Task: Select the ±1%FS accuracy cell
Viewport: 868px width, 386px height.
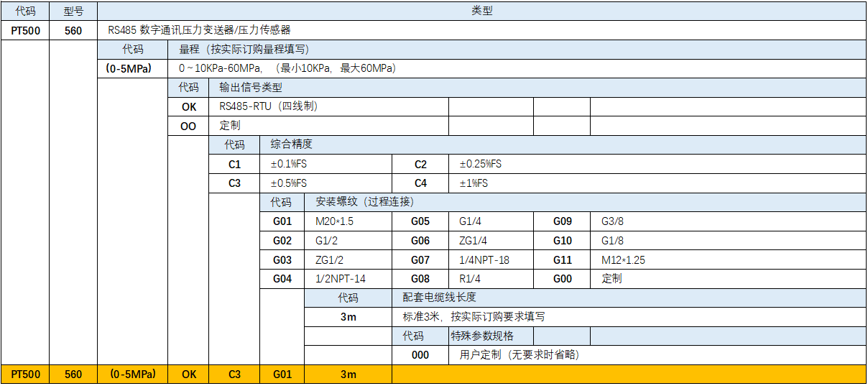Action: 474,183
